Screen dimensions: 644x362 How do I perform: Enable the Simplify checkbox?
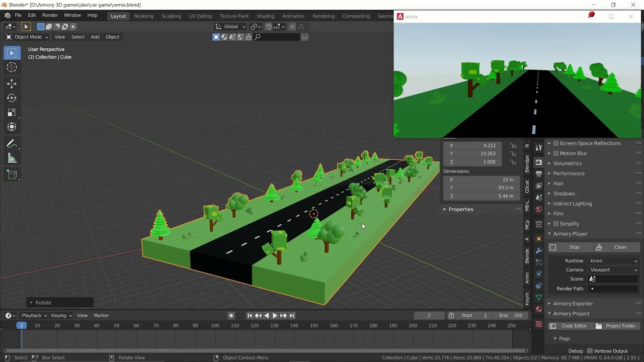tap(556, 224)
